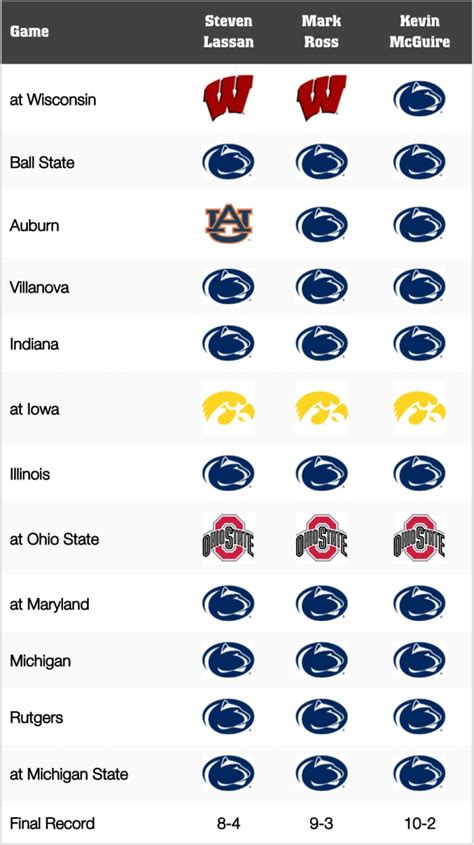
Task: Click Mark Ross's Penn State pick for Auburn
Action: click(x=322, y=224)
